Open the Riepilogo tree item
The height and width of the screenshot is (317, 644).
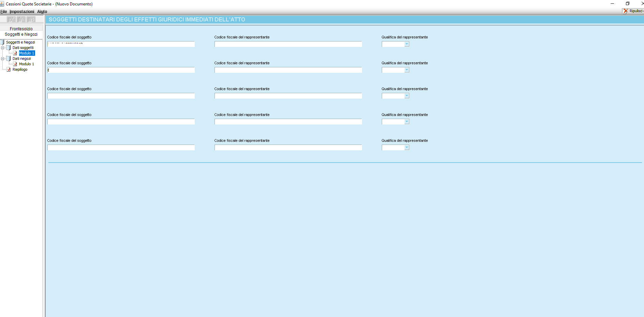point(20,69)
